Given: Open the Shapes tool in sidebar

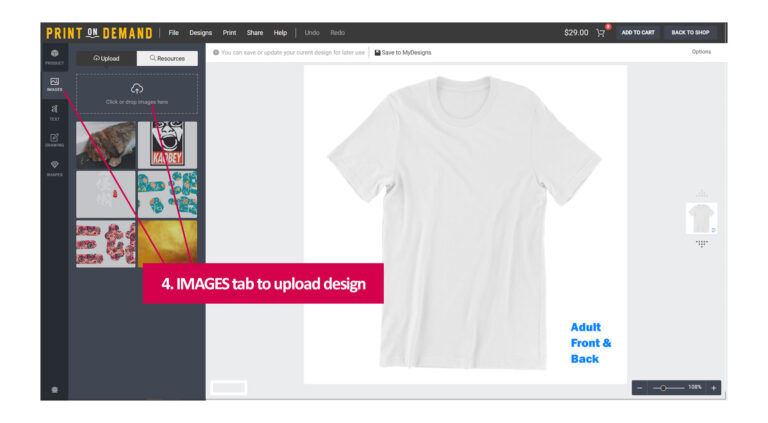Looking at the screenshot, I should tap(54, 167).
